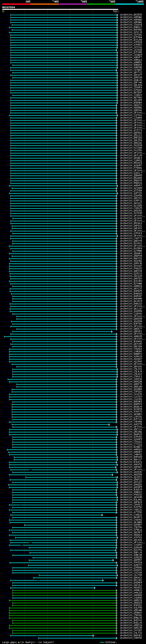Select hit label UniRef100_Q8L804
The image size is (146, 644).
(131, 85)
